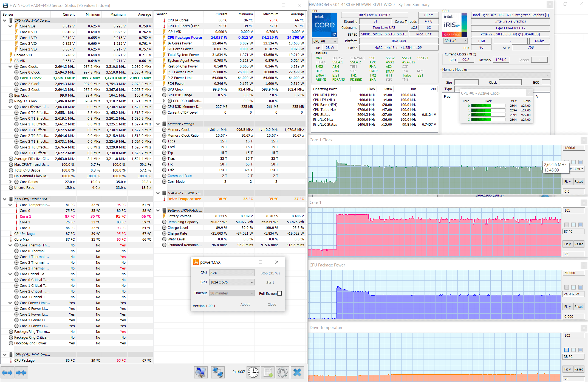Image resolution: width=588 pixels, height=382 pixels.
Task: Click the 4800.0 max value field of Core 1 Clock graph
Action: tap(574, 148)
